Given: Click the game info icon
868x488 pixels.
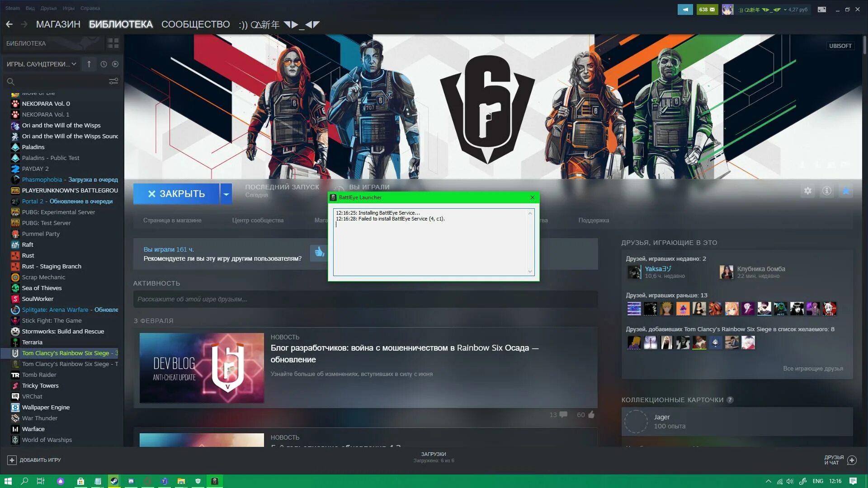Looking at the screenshot, I should (x=826, y=191).
